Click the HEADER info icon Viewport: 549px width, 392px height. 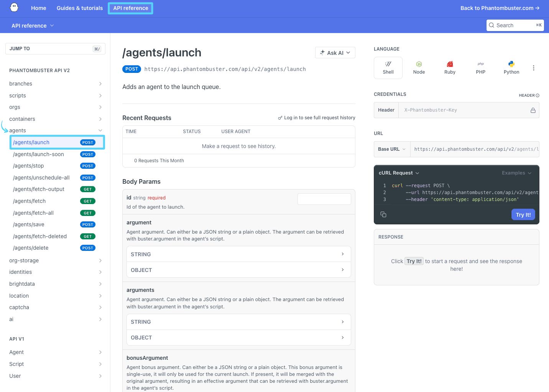coord(537,96)
